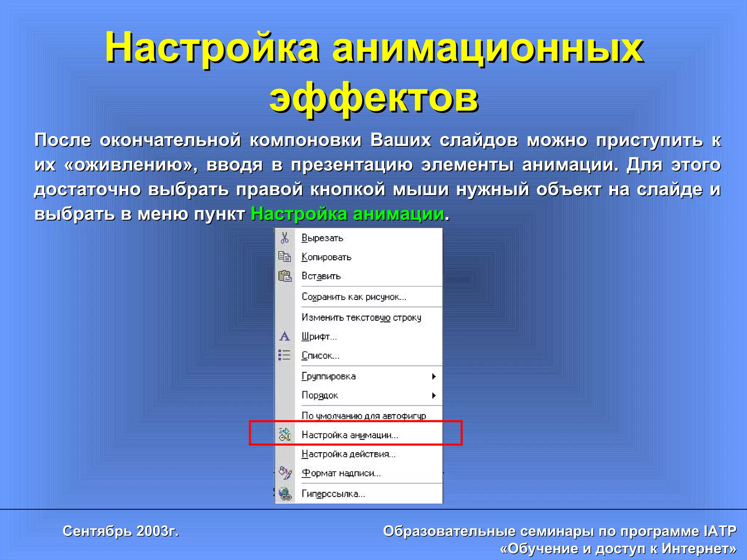Click the animation settings star icon

pos(285,434)
